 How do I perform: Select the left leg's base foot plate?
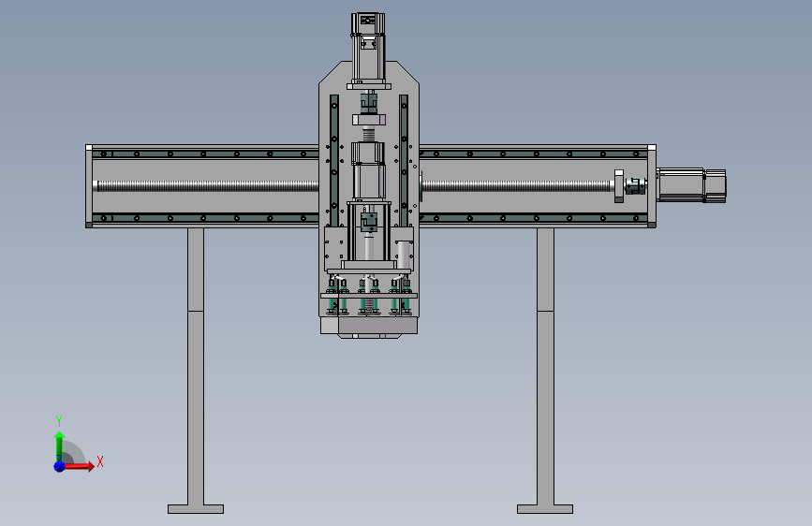(196, 509)
